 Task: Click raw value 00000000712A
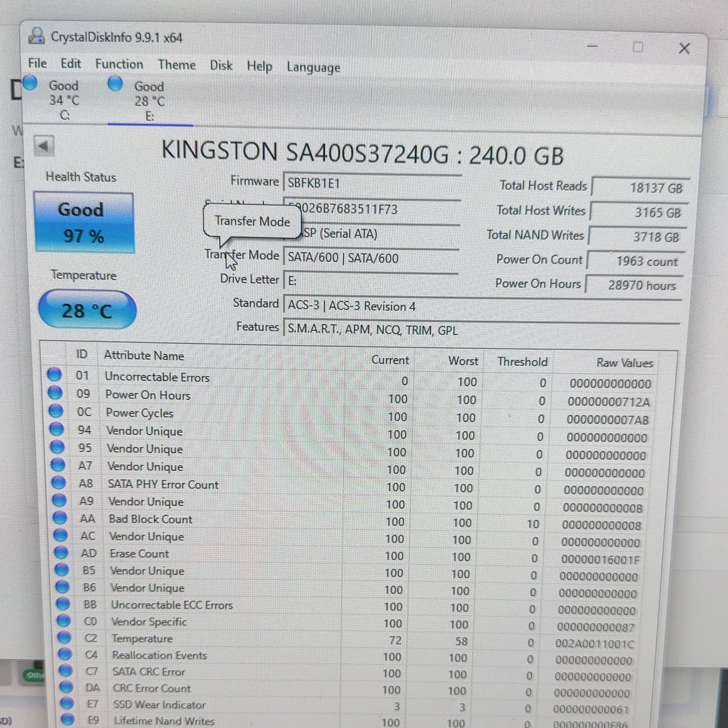pyautogui.click(x=608, y=402)
